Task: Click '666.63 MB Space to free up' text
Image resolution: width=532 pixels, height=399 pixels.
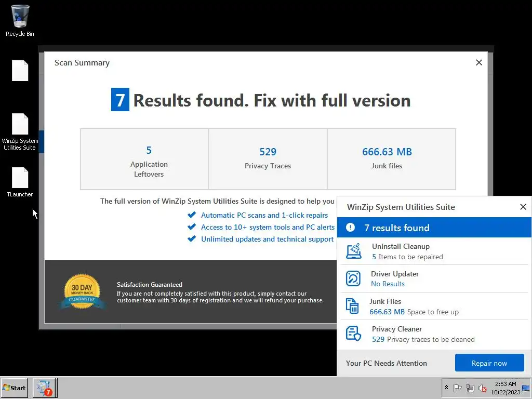Action: coord(414,312)
